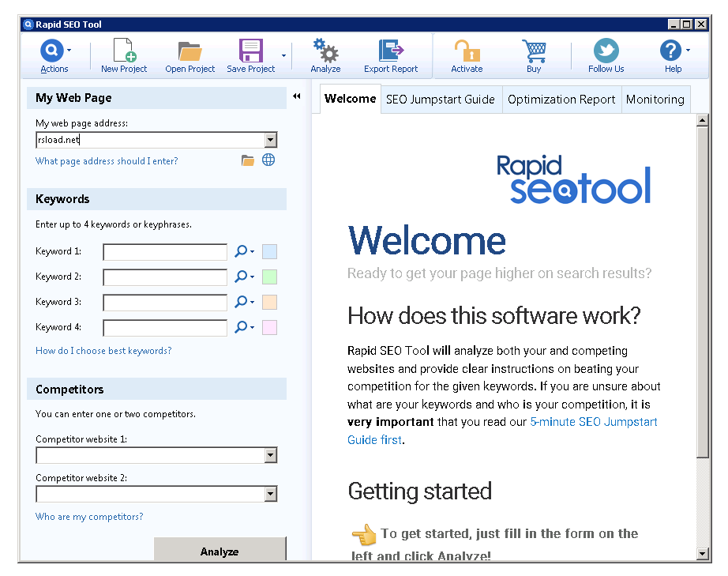Open the web page address dropdown arrow
The width and height of the screenshot is (728, 576).
[271, 139]
